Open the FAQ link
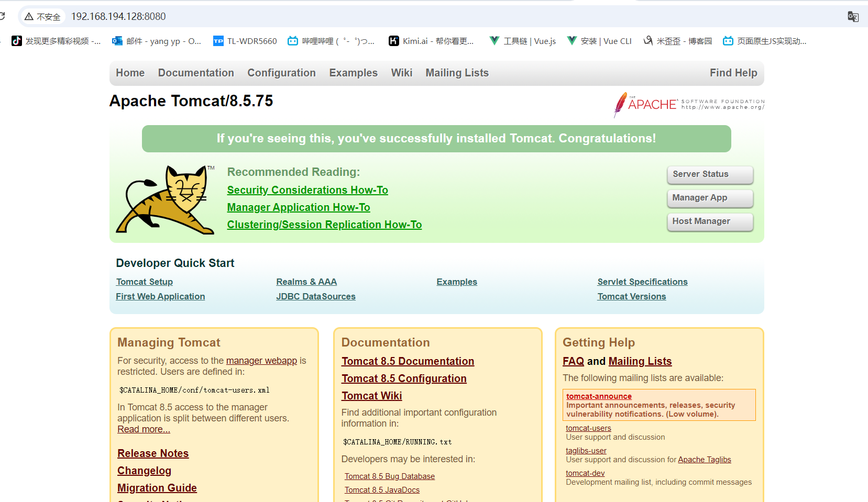Viewport: 868px width, 502px height. click(573, 361)
